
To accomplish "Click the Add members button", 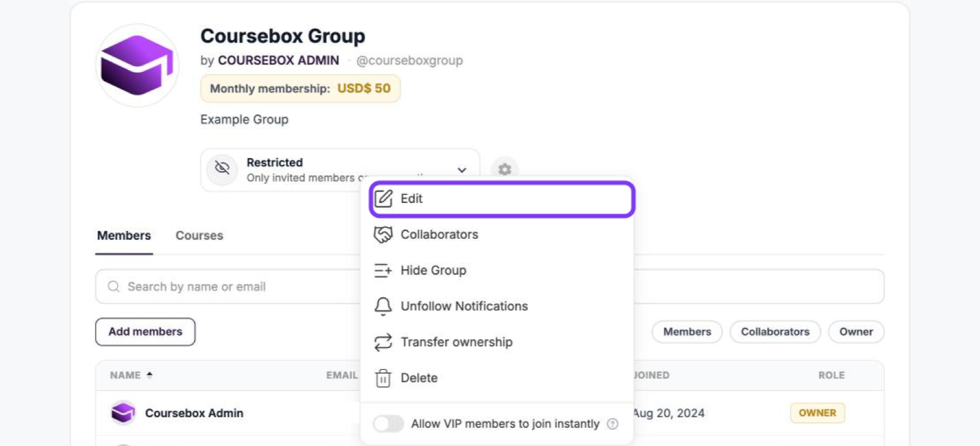I will coord(145,332).
